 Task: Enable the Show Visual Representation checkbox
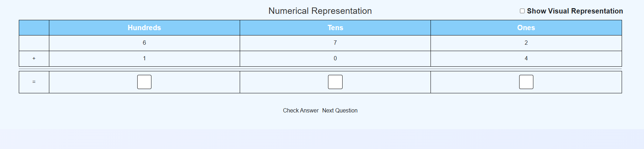522,11
